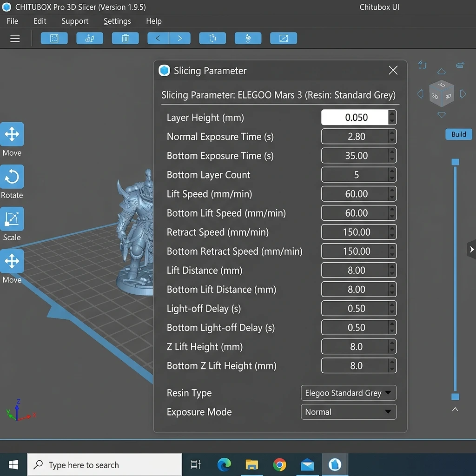Open Chrome from the taskbar
This screenshot has width=476, height=476.
point(279,464)
